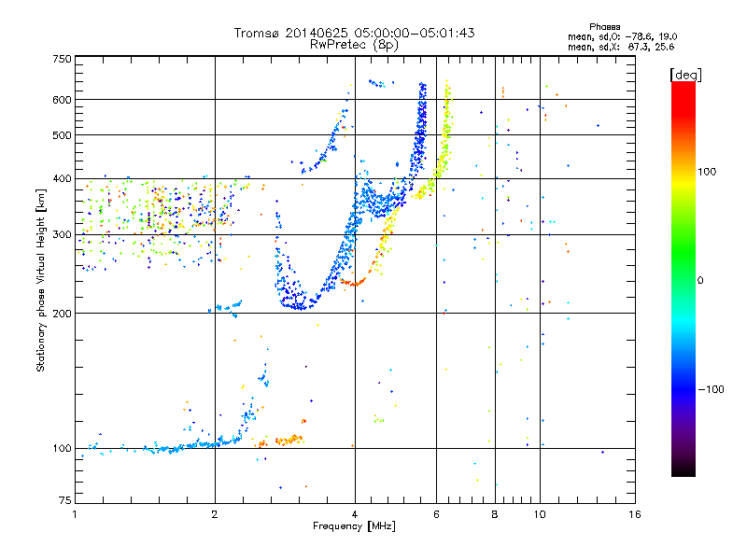The height and width of the screenshot is (560, 747).
Task: Click the 'Frequency [MHz]' x-axis label
Action: [x=354, y=526]
